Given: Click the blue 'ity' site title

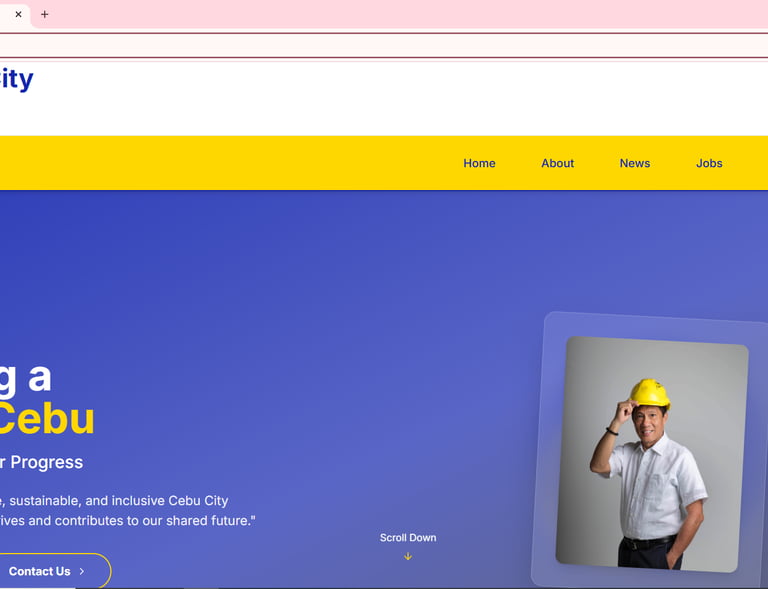Looking at the screenshot, I should click(17, 79).
